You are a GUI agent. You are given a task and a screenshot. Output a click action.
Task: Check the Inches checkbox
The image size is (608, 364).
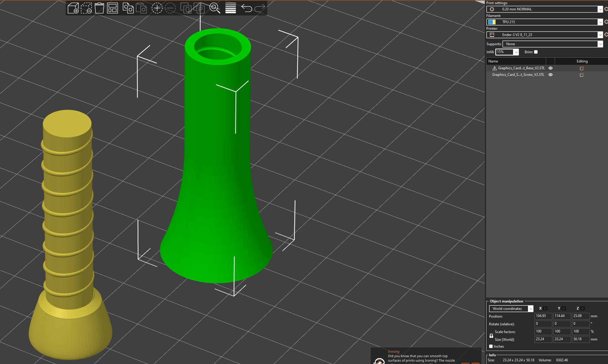(491, 346)
